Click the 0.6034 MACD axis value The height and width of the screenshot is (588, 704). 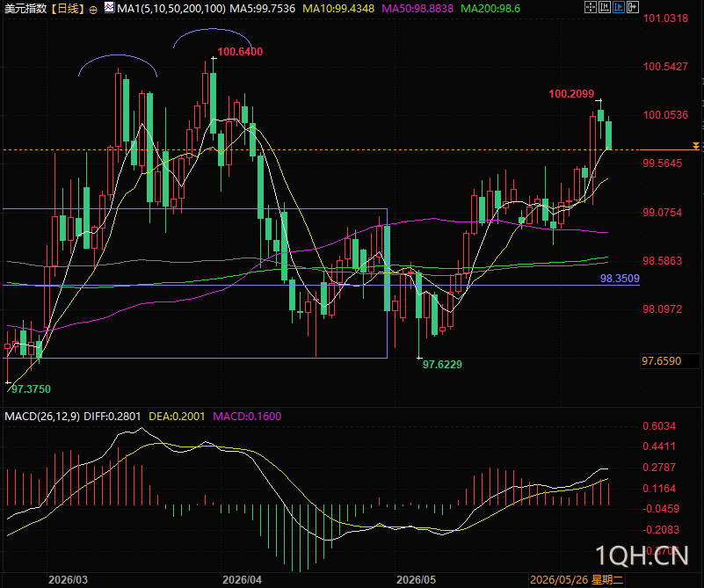coord(659,426)
